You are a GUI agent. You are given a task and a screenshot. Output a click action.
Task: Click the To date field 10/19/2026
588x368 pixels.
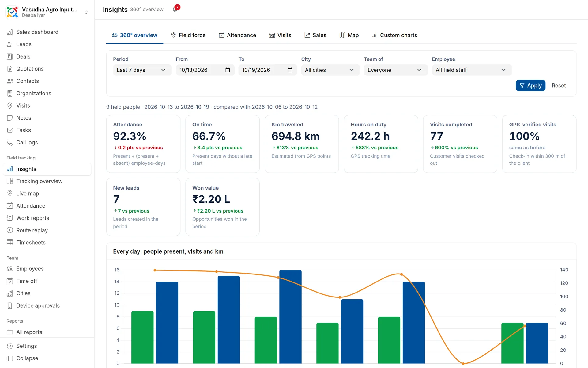pyautogui.click(x=268, y=70)
